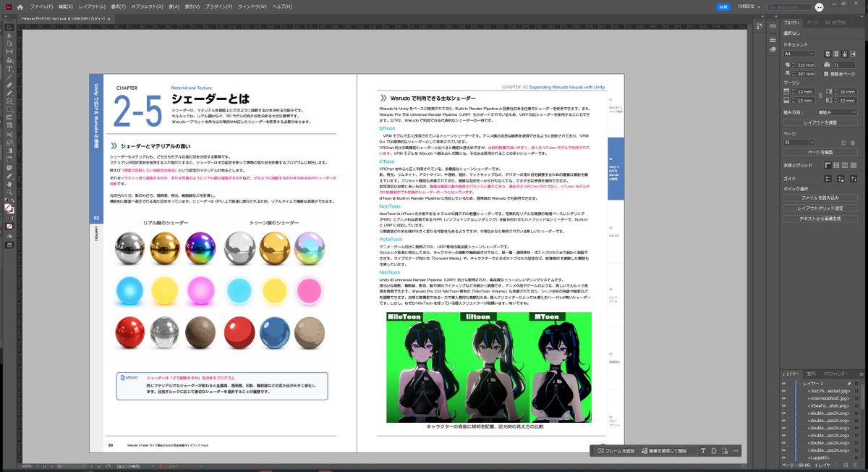Open more options in contextual task bar
868x472 pixels.
coord(735,450)
